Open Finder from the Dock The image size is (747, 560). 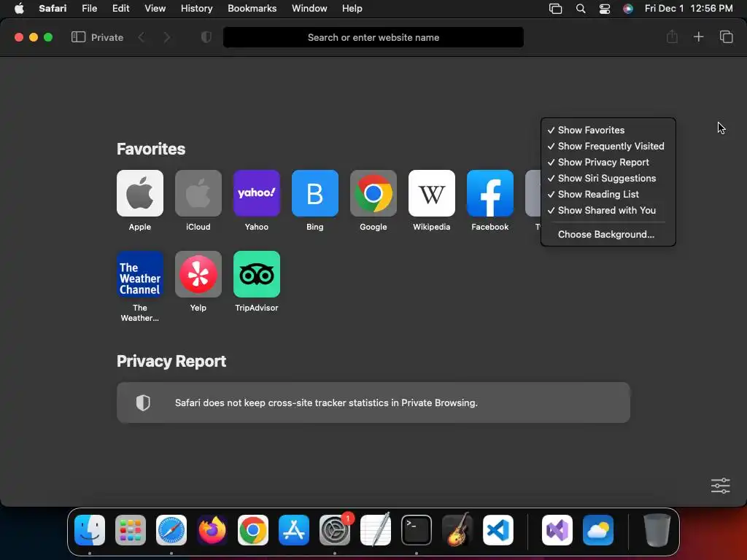pos(90,530)
